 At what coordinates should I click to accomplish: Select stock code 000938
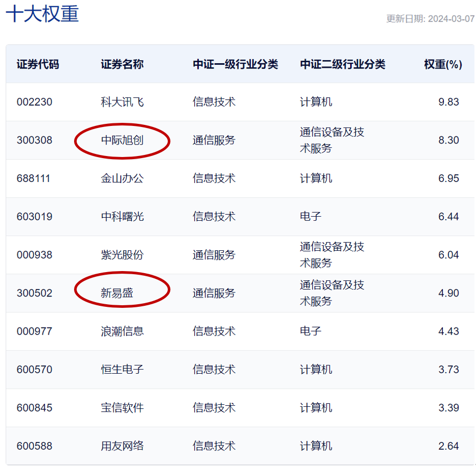34,255
